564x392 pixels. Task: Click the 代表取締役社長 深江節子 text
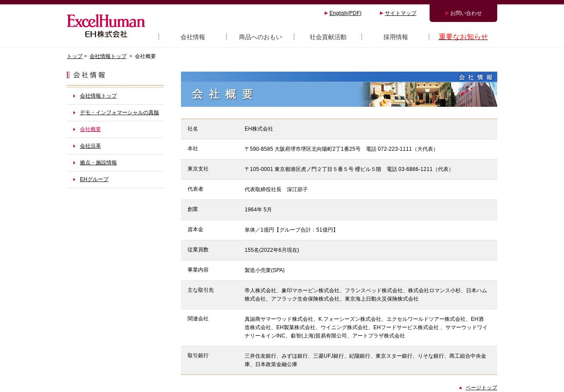tap(276, 189)
